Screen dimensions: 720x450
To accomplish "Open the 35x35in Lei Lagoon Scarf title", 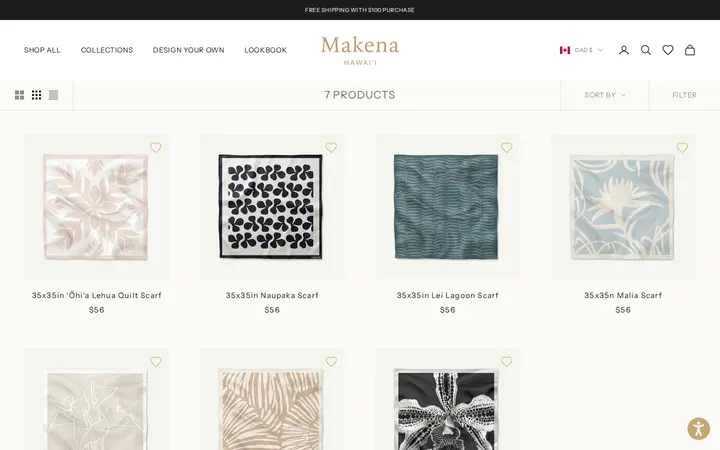I will (448, 295).
